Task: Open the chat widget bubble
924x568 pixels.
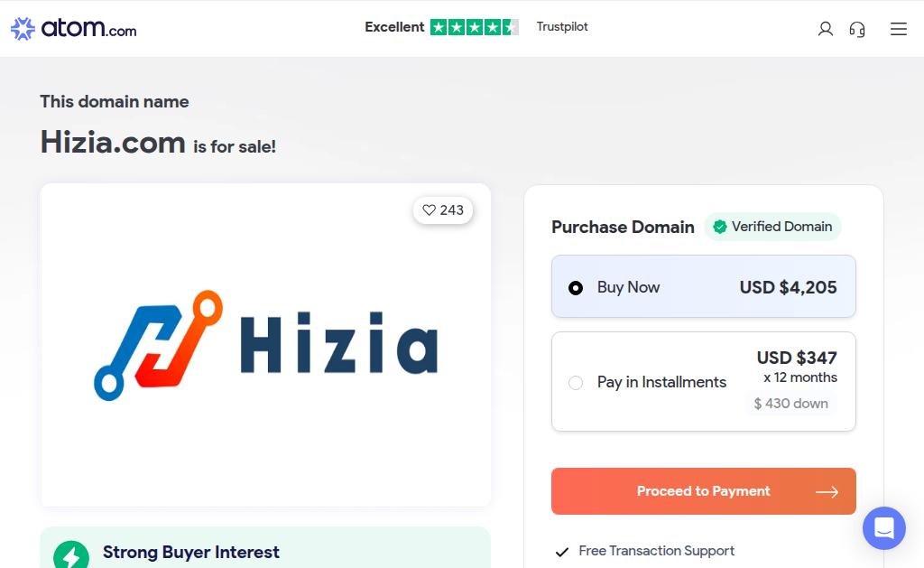Action: [x=884, y=528]
